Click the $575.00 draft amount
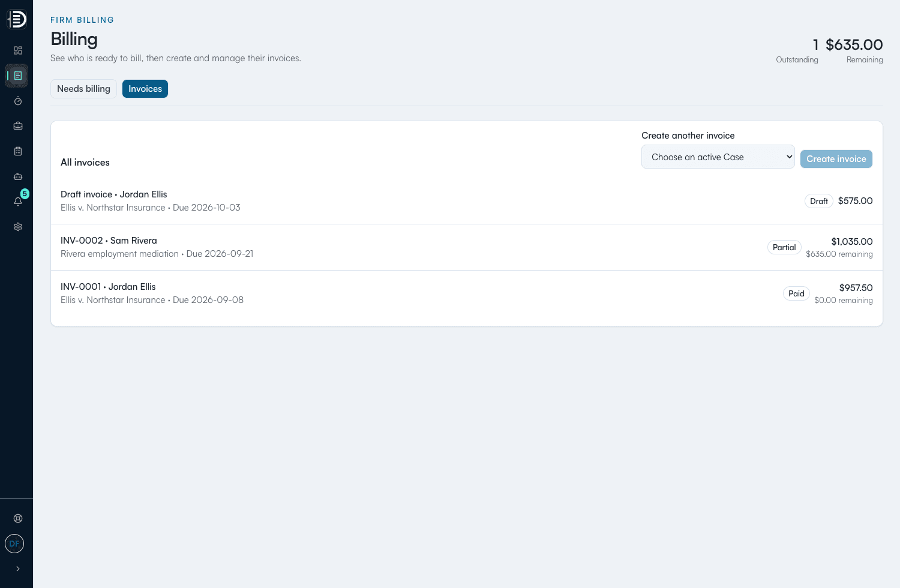 [856, 201]
